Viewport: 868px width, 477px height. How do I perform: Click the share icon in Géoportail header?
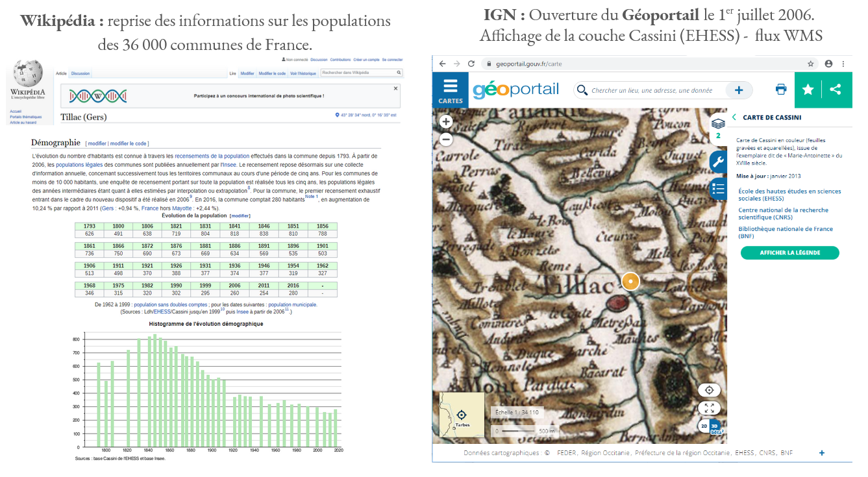point(836,90)
